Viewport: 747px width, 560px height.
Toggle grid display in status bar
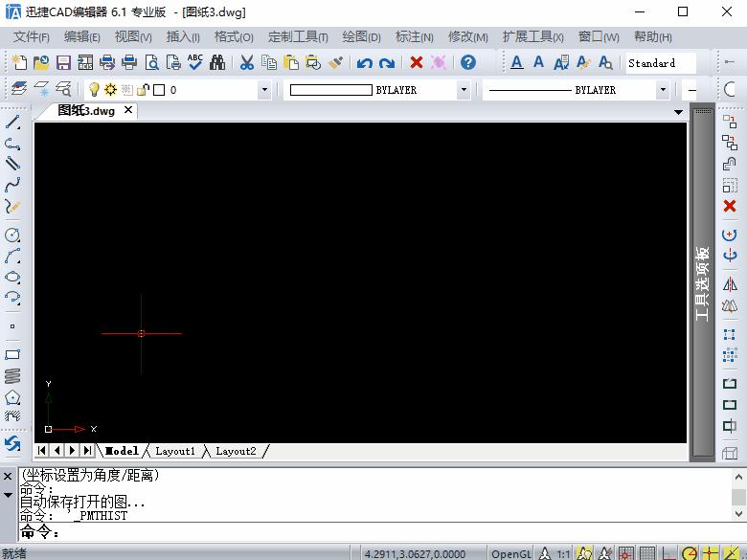pos(647,553)
